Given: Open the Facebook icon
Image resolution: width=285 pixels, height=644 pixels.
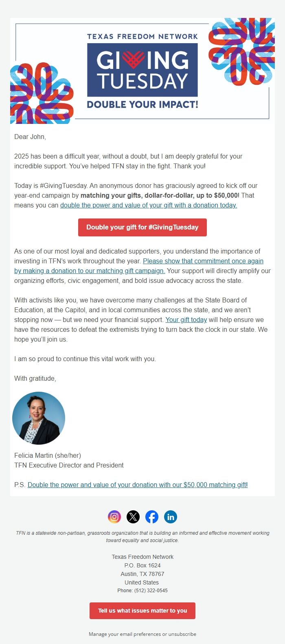Looking at the screenshot, I should point(152,517).
